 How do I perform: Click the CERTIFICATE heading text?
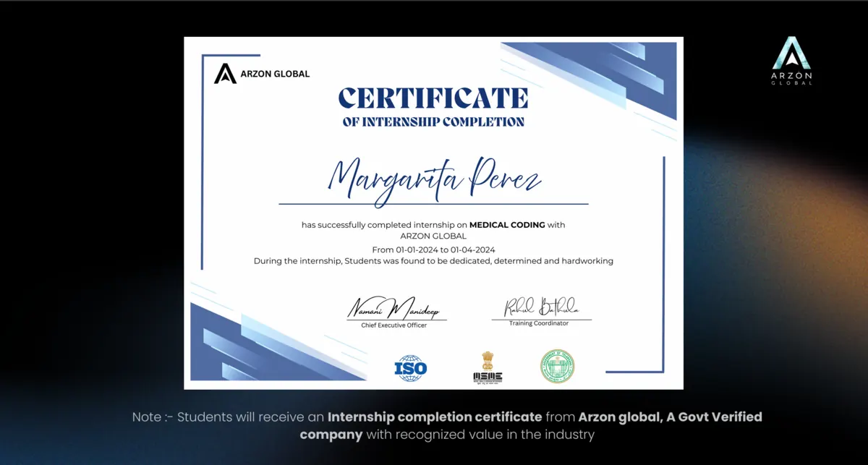click(433, 98)
